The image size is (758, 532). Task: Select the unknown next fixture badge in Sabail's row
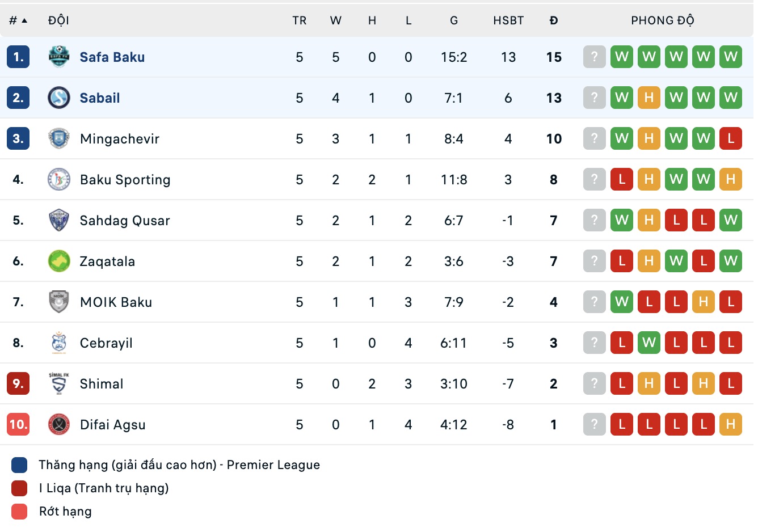(x=594, y=98)
